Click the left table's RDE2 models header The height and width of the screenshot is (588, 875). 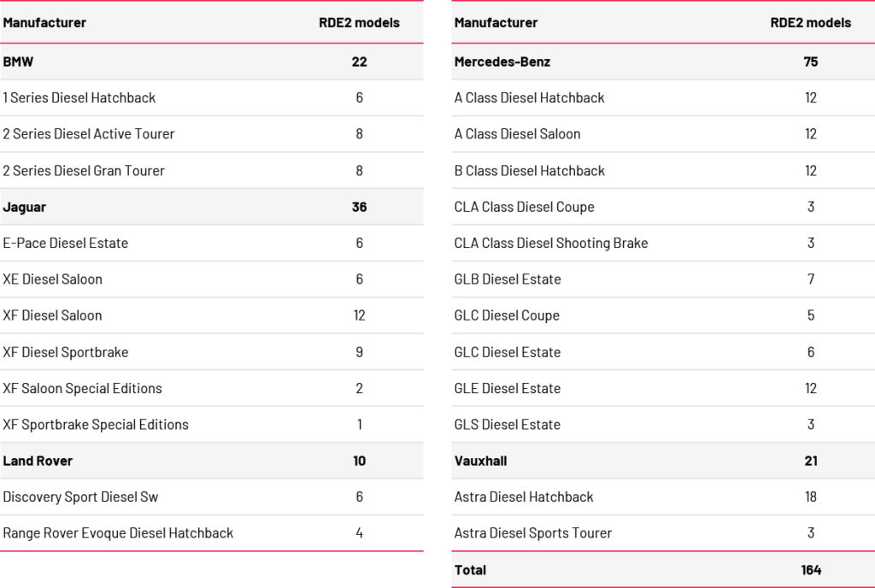pyautogui.click(x=359, y=23)
